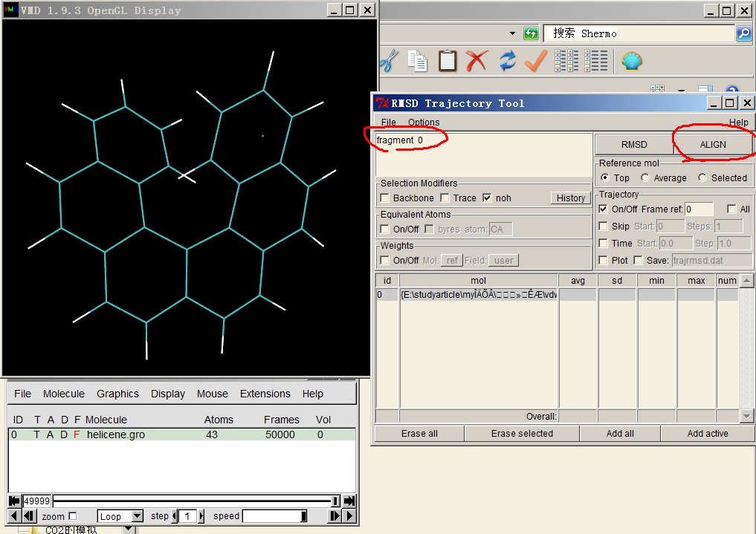Enable the Trace selection modifier
Viewport: 756px width, 534px height.
click(x=445, y=198)
